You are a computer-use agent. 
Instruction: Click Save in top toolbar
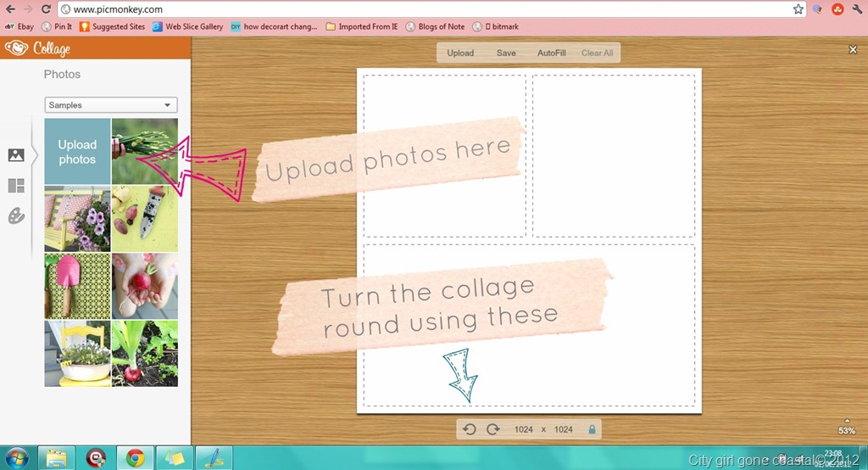tap(506, 53)
